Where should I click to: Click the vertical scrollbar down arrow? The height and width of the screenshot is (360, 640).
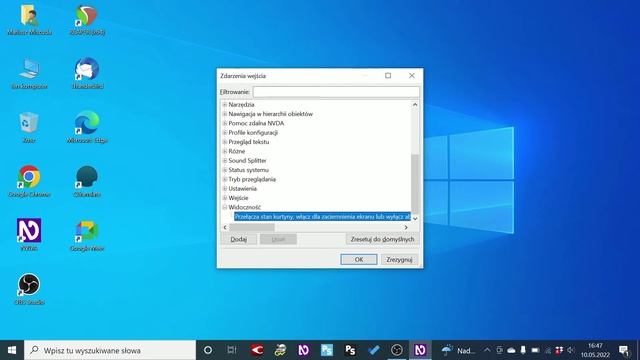point(415,219)
